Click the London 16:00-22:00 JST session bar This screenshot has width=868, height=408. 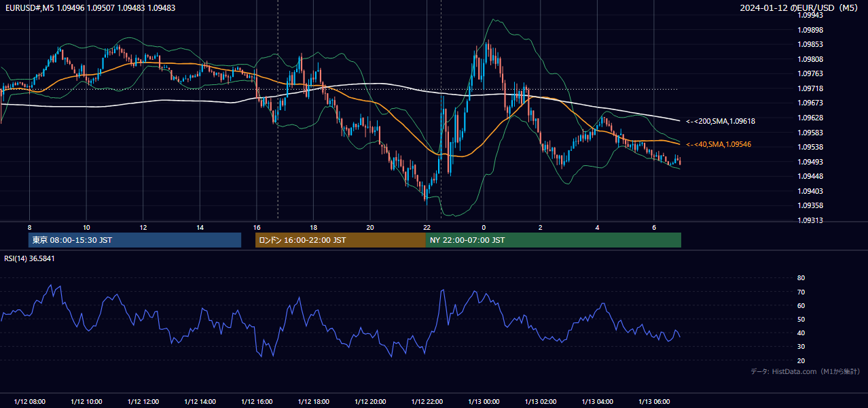(340, 240)
